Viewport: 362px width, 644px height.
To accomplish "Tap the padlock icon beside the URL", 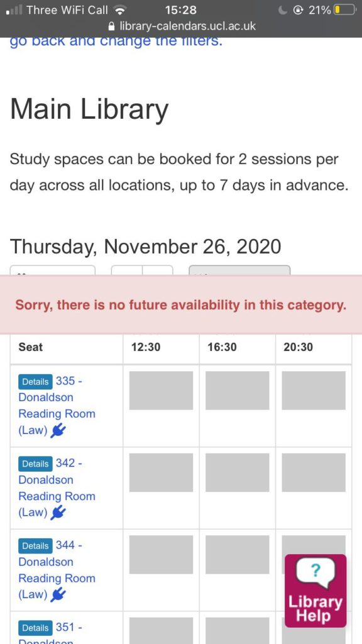I will pyautogui.click(x=111, y=26).
